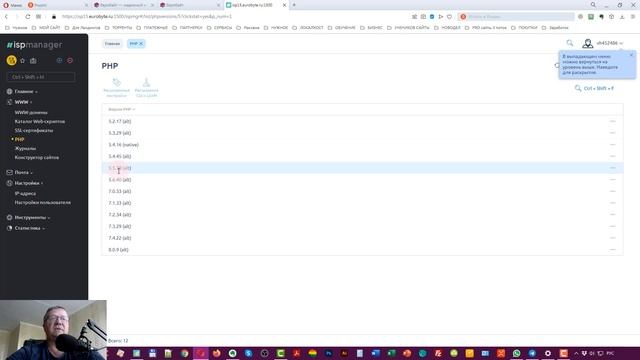Open WhatsApp from the taskbar
The width and height of the screenshot is (640, 360).
516,353
